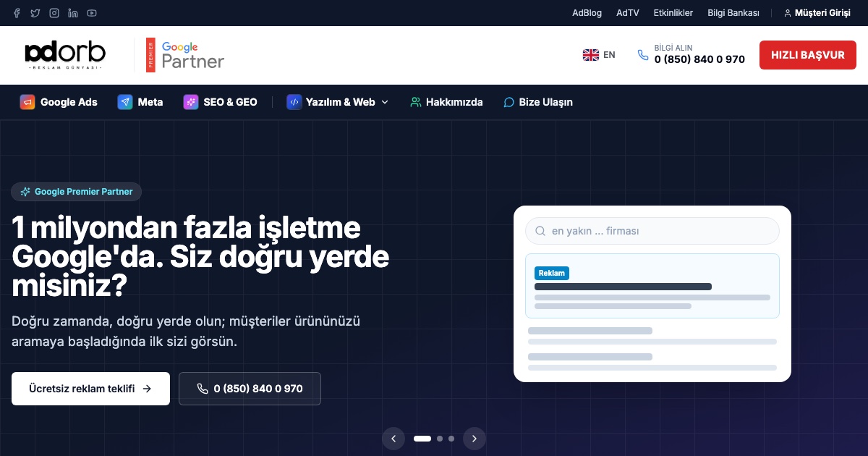Select the second slider dot

click(x=440, y=439)
